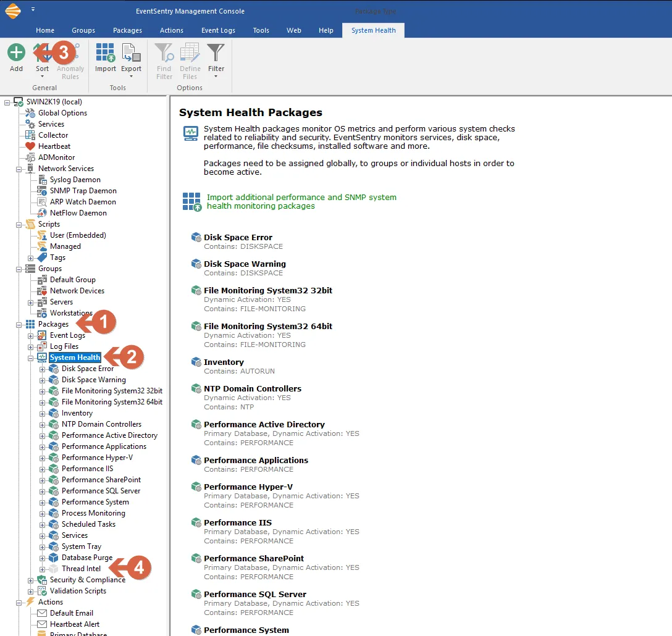This screenshot has height=636, width=672.
Task: Open the Import packages tool
Action: point(106,57)
